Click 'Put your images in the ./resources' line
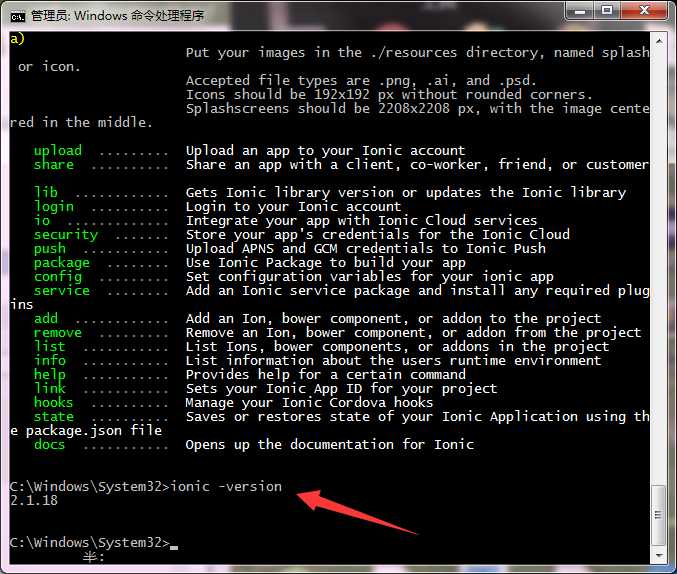 [x=418, y=53]
